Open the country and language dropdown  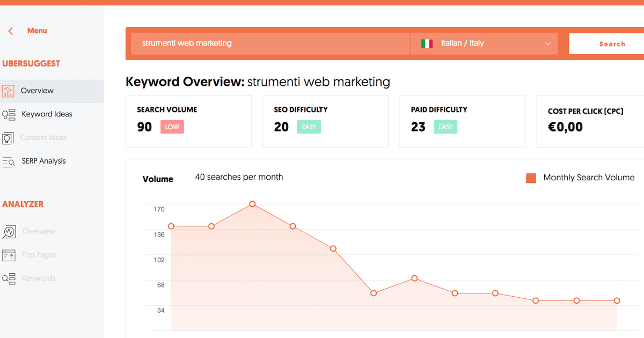pos(547,43)
